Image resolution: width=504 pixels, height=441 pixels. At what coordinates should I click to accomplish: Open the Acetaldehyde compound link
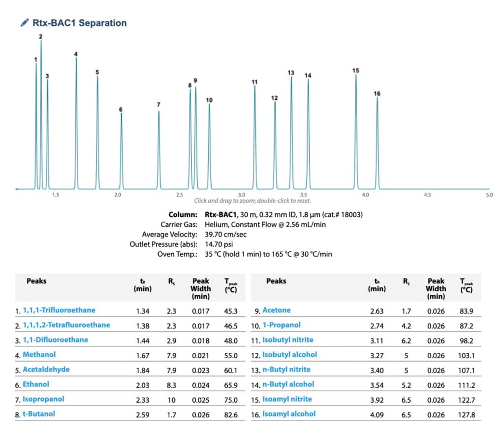[46, 370]
